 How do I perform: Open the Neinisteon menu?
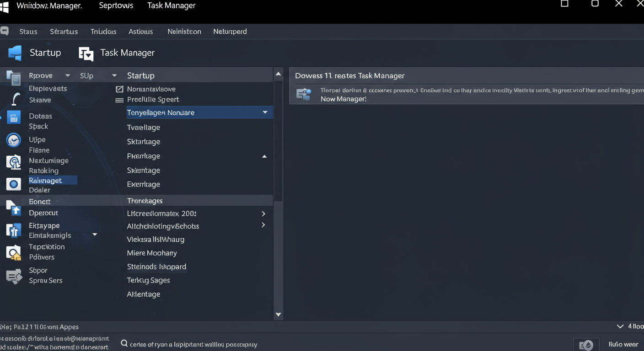[184, 32]
